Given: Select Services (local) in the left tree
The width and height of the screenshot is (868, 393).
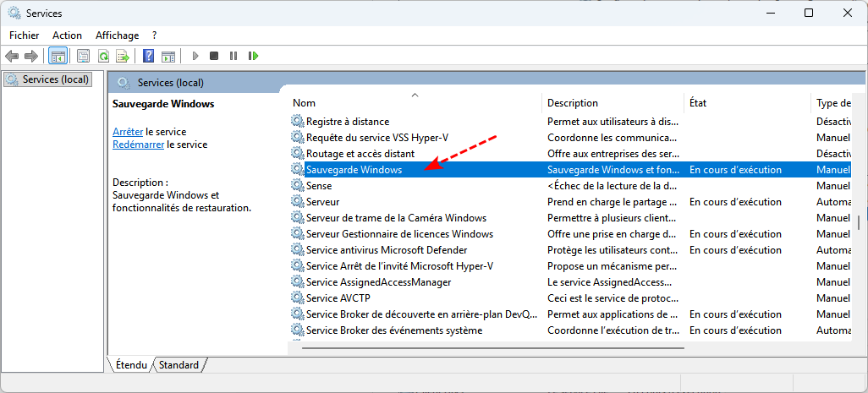Looking at the screenshot, I should click(47, 79).
